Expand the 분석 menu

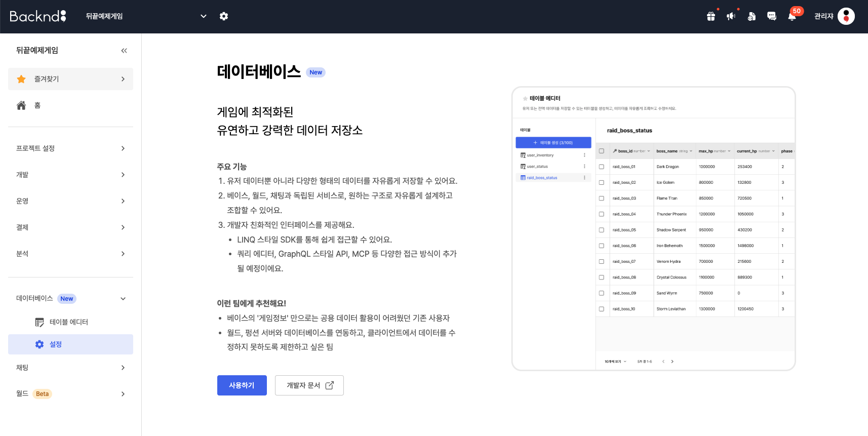(70, 254)
